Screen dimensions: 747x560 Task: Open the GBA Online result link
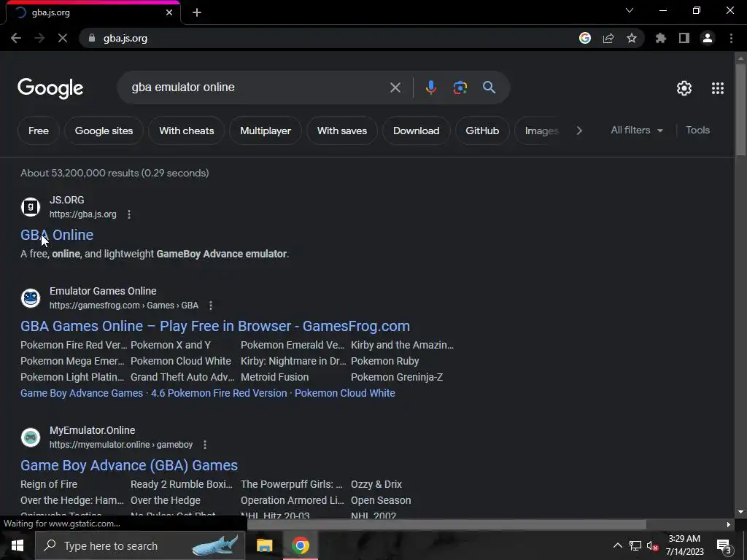(57, 235)
